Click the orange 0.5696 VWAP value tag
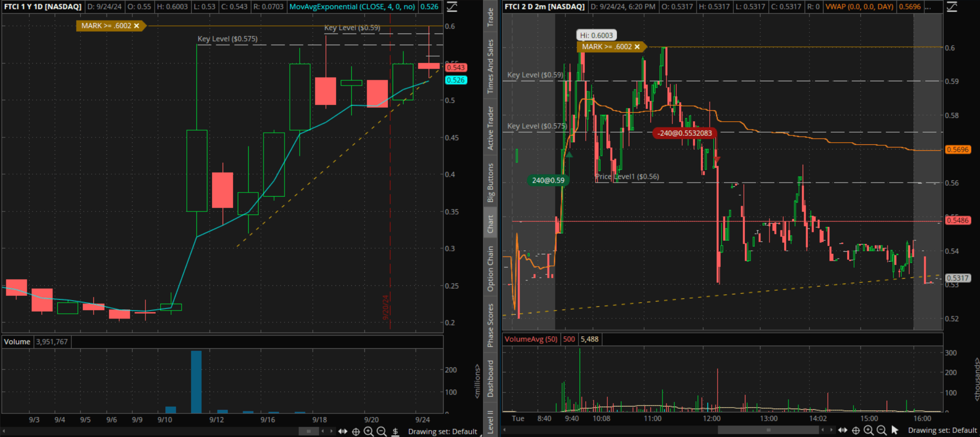Screen dimensions: 980x437 tap(957, 150)
